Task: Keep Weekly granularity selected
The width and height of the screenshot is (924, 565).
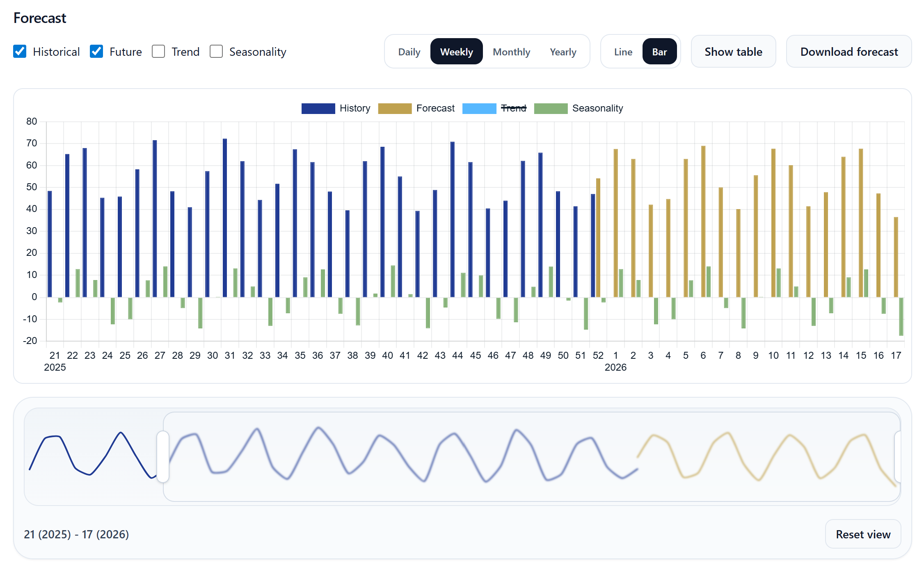Action: coord(456,52)
